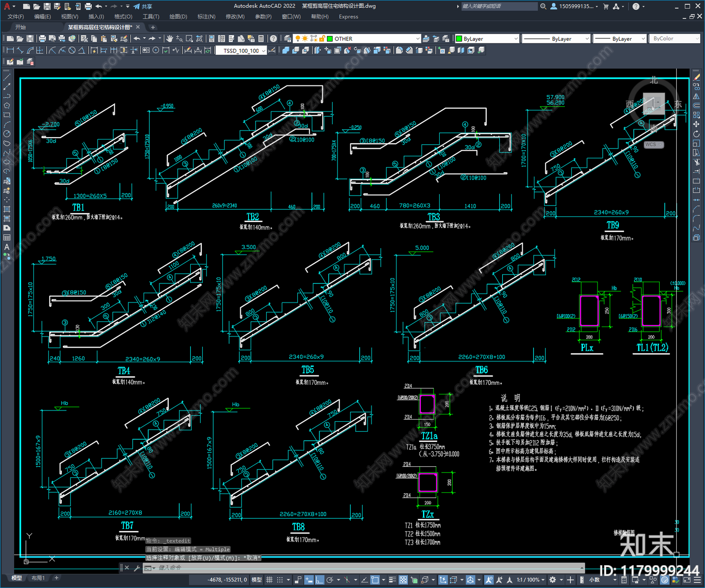This screenshot has width=705, height=588.
Task: Open the Express menu
Action: click(x=349, y=17)
